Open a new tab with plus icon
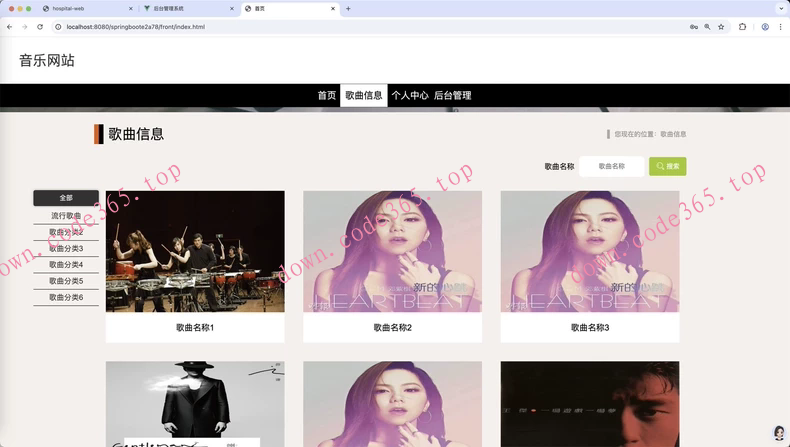Viewport: 790px width, 447px height. coord(348,9)
